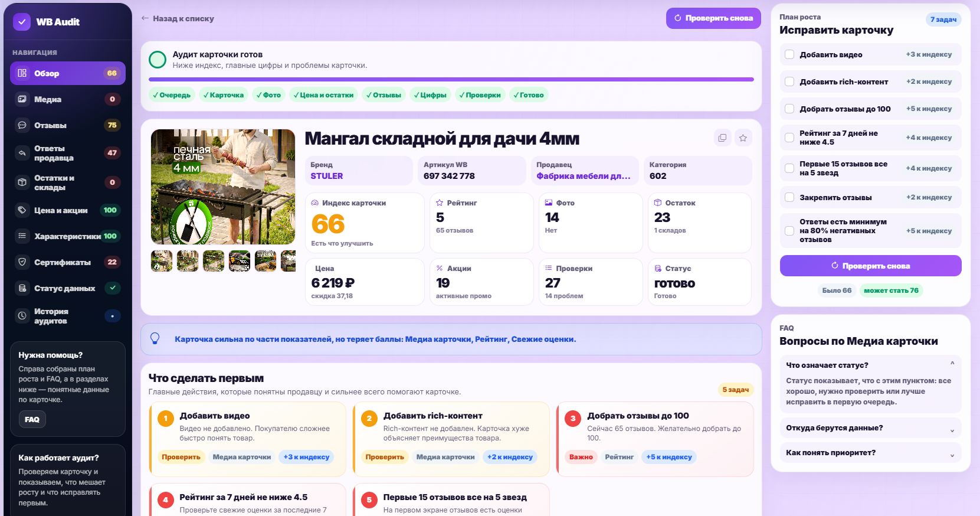The height and width of the screenshot is (516, 980).
Task: Open the FAQ button in help box
Action: coord(32,420)
